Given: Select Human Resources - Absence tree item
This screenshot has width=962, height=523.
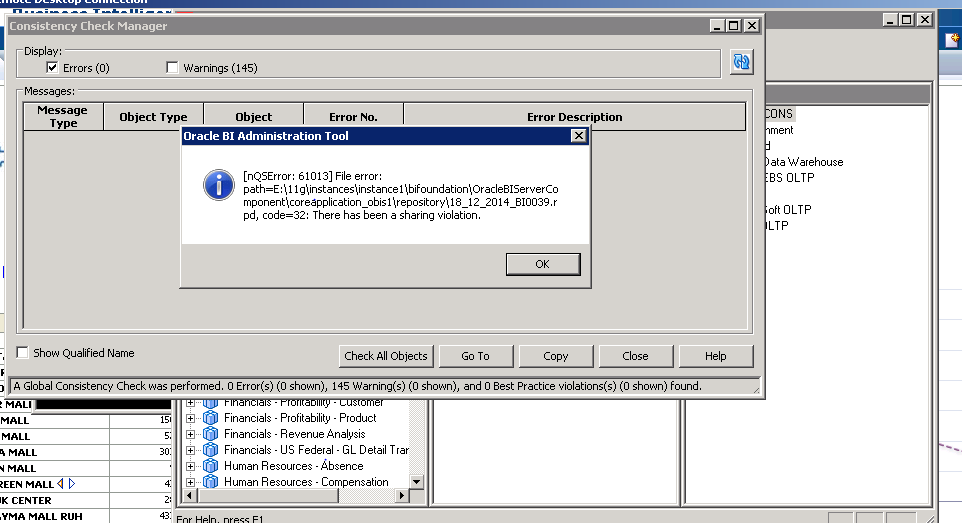Looking at the screenshot, I should click(x=293, y=466).
